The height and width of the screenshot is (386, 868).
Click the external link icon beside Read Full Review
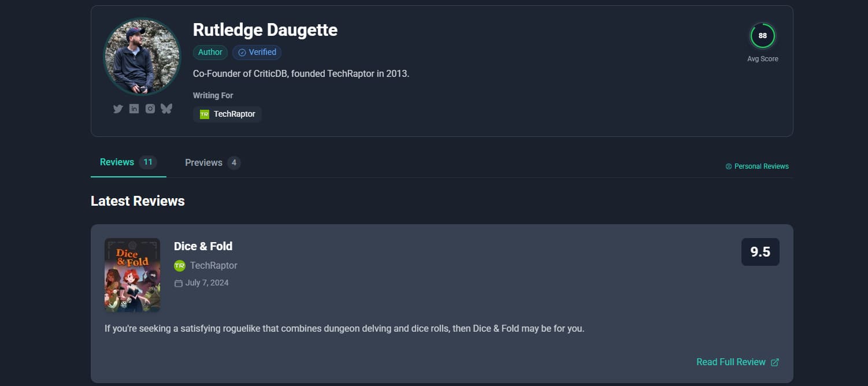pos(775,362)
